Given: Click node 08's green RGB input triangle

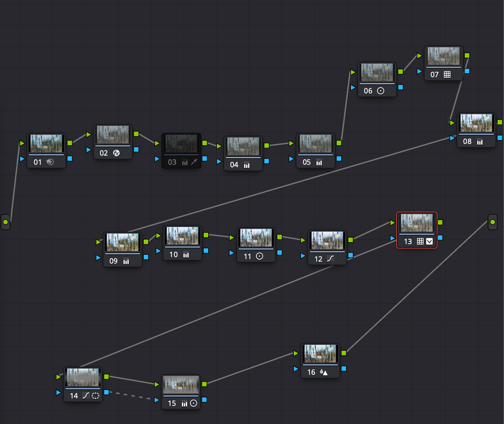Looking at the screenshot, I should point(452,123).
